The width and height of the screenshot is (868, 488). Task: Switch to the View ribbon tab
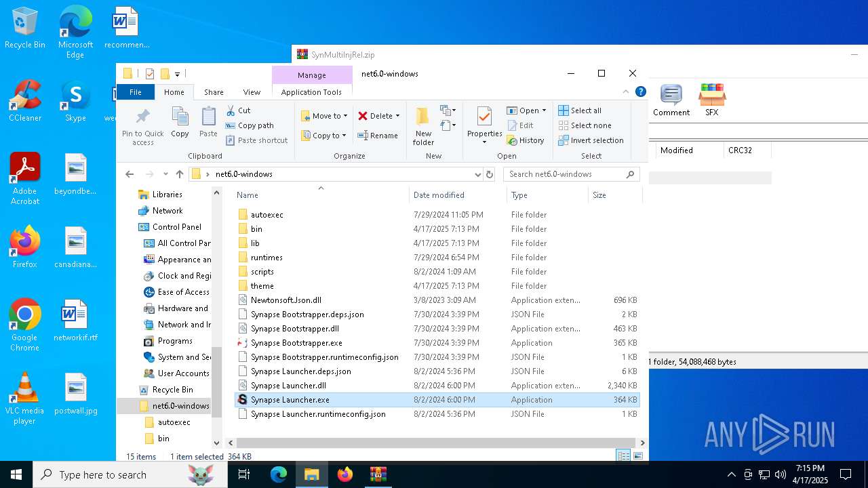tap(252, 92)
